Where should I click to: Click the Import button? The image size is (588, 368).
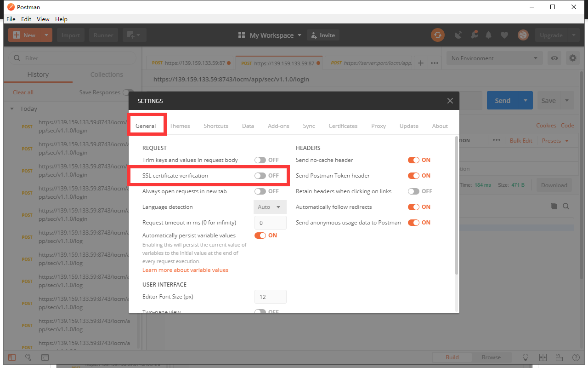click(x=71, y=35)
